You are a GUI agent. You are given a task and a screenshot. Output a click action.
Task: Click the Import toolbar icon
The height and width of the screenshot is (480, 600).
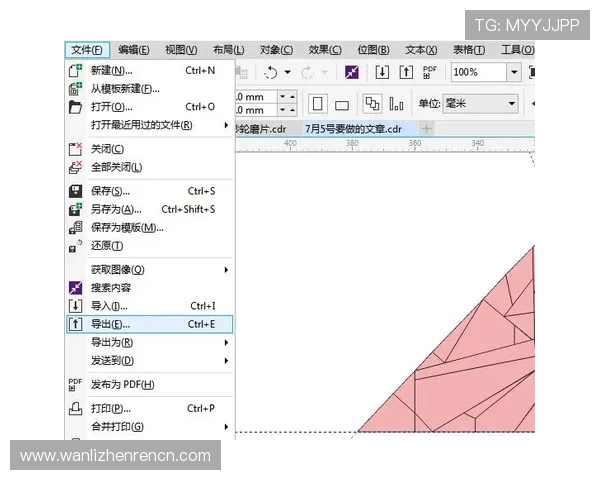[382, 72]
